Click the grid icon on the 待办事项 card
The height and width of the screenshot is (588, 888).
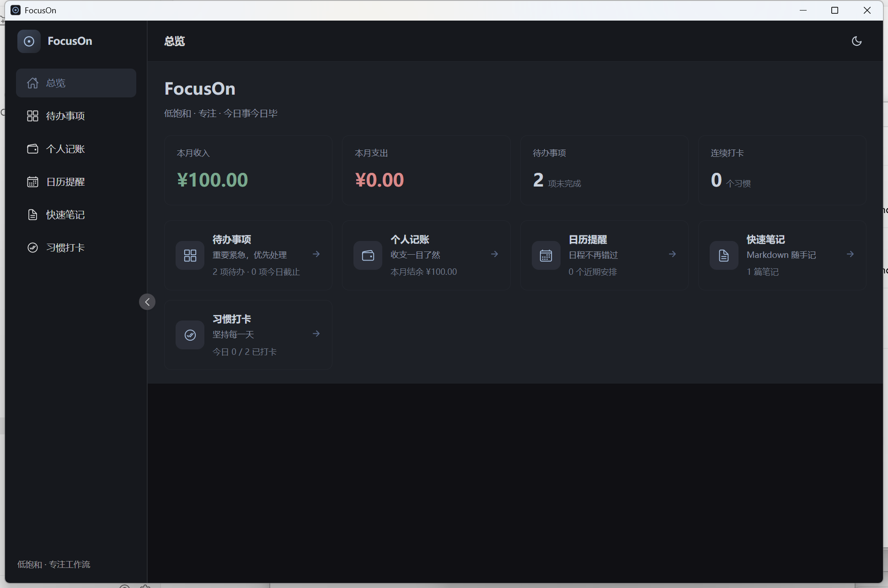pyautogui.click(x=190, y=255)
